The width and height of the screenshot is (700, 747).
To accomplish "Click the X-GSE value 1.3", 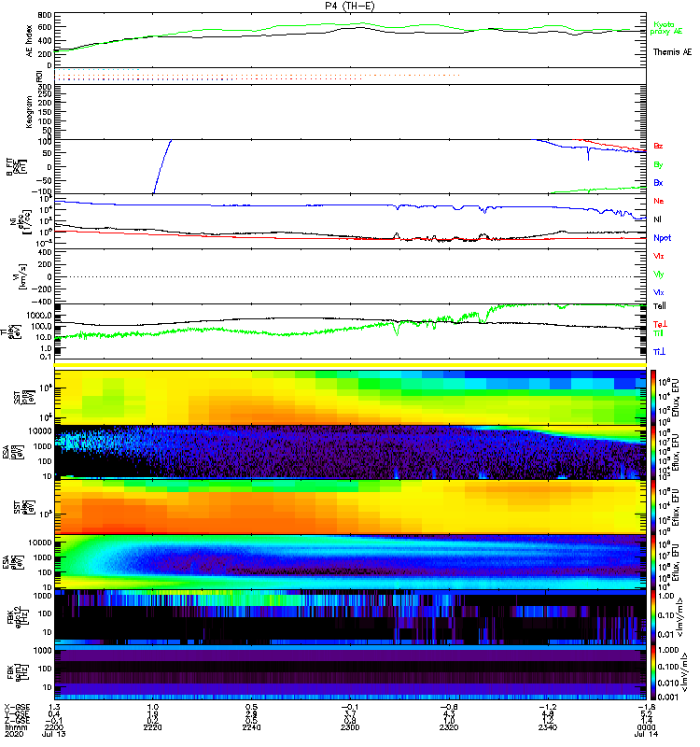I will [54, 707].
